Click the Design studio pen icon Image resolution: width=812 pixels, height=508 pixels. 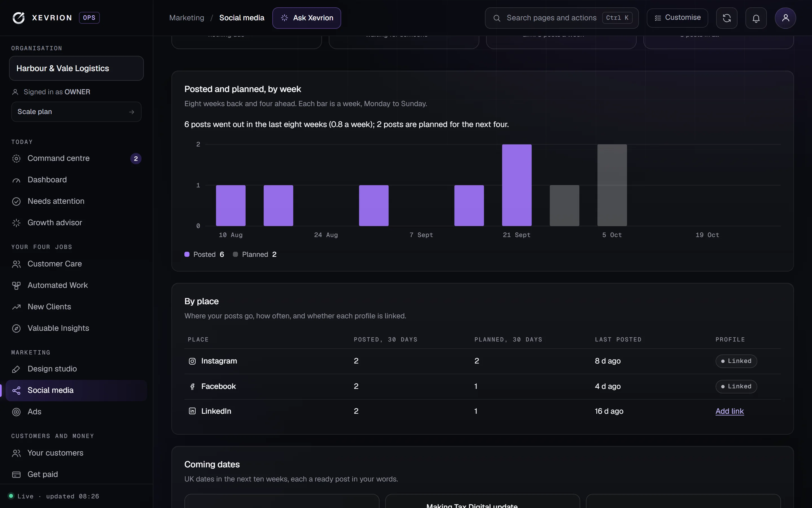point(16,369)
